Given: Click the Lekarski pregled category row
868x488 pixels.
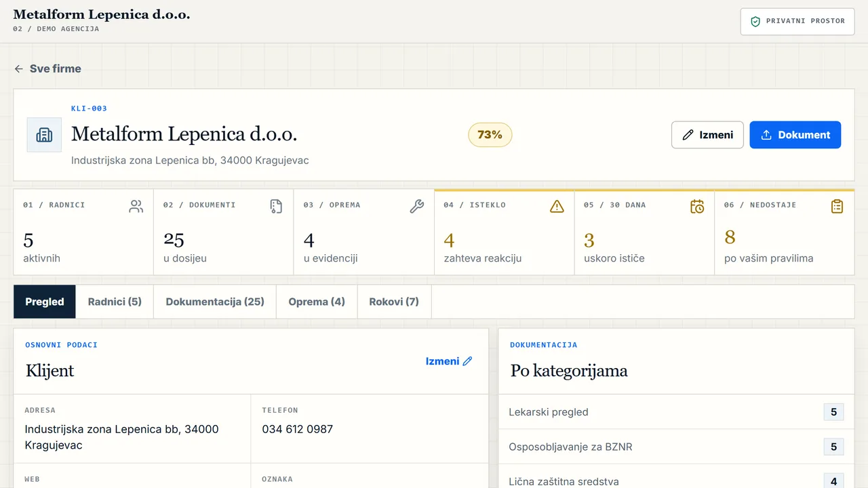Looking at the screenshot, I should (676, 412).
